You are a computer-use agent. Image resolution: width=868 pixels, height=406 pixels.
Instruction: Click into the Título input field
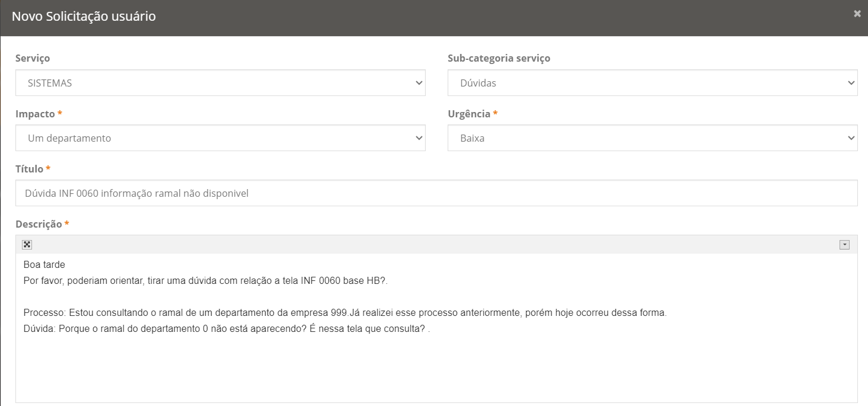click(436, 193)
